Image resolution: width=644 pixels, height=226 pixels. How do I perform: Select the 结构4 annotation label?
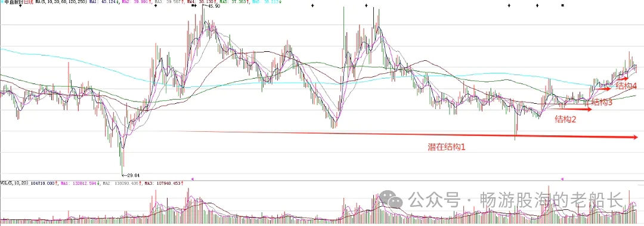(x=626, y=86)
